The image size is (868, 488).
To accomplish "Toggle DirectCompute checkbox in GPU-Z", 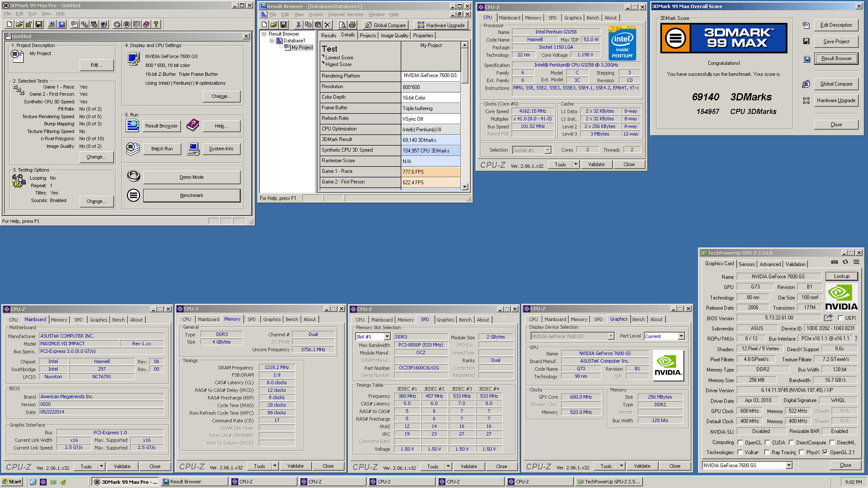I will [791, 442].
